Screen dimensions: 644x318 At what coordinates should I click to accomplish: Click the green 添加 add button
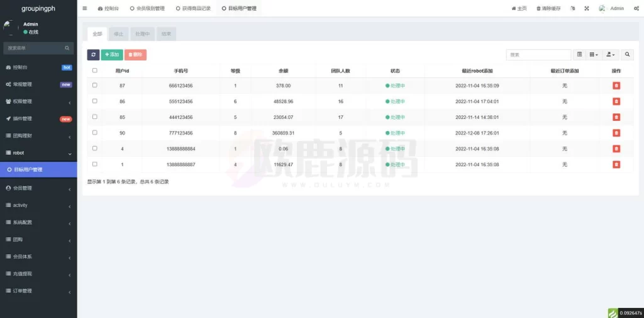click(112, 55)
